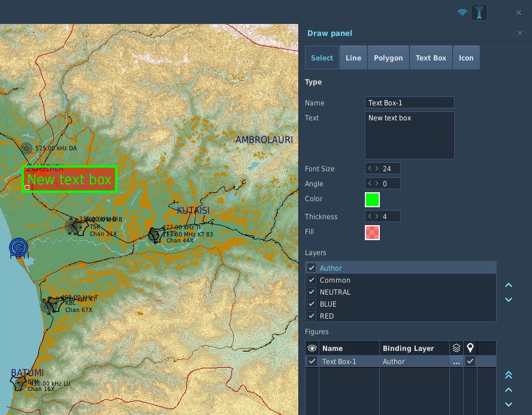Increase the Font Size value
This screenshot has height=415, width=532.
[x=377, y=168]
